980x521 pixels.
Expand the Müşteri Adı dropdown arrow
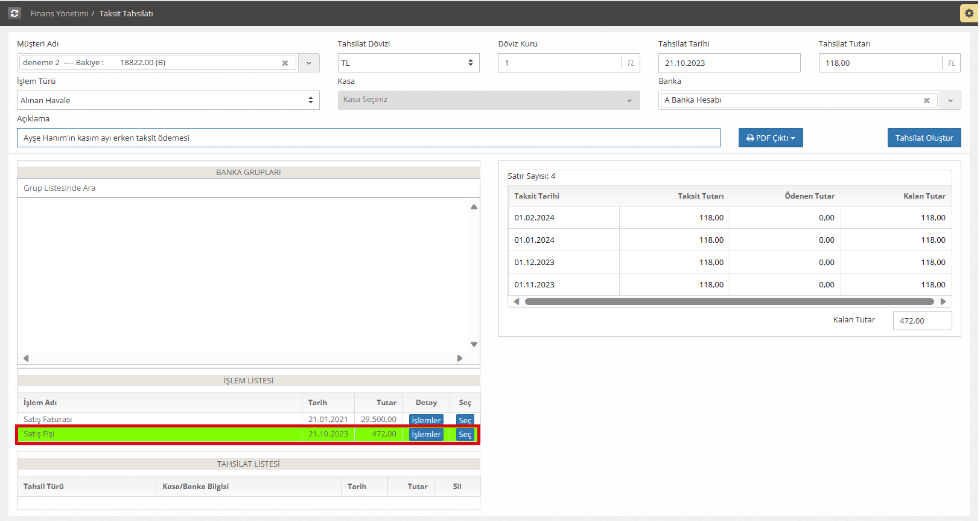pyautogui.click(x=309, y=63)
